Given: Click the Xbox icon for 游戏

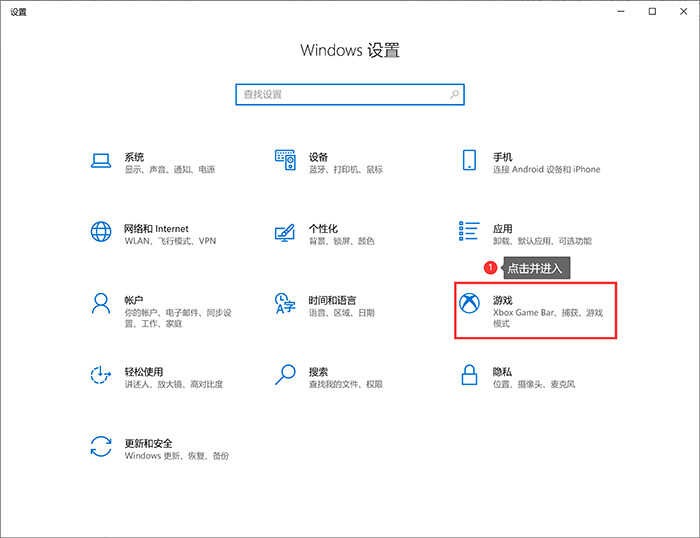Looking at the screenshot, I should 469,303.
